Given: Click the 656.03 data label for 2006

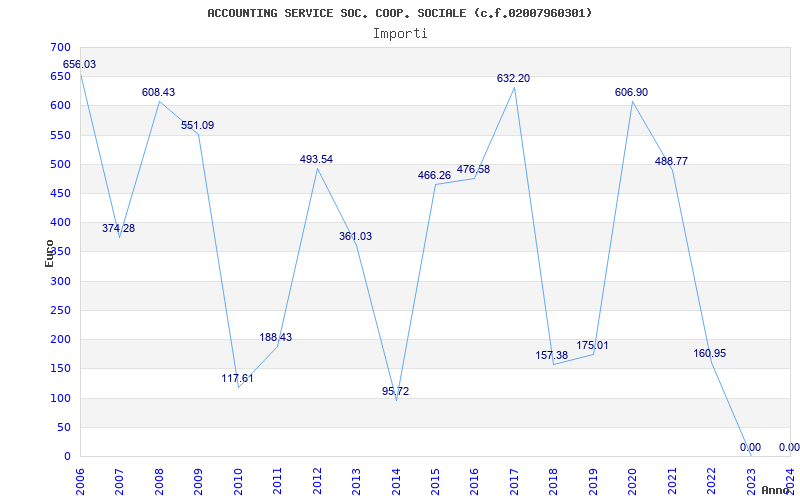Looking at the screenshot, I should pos(79,65).
